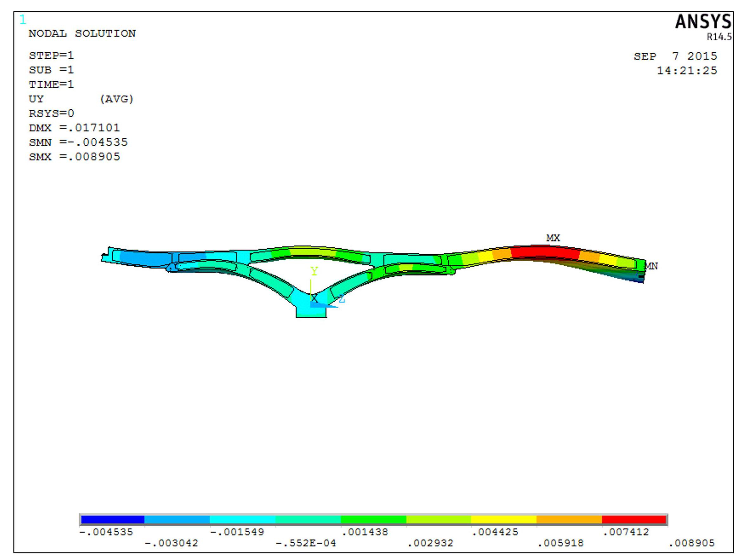Select the dark blue legend color band
The width and height of the screenshot is (745, 560).
(x=113, y=520)
